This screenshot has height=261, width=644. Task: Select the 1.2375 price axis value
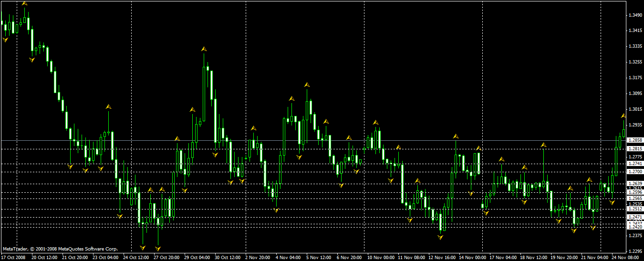tap(635, 236)
